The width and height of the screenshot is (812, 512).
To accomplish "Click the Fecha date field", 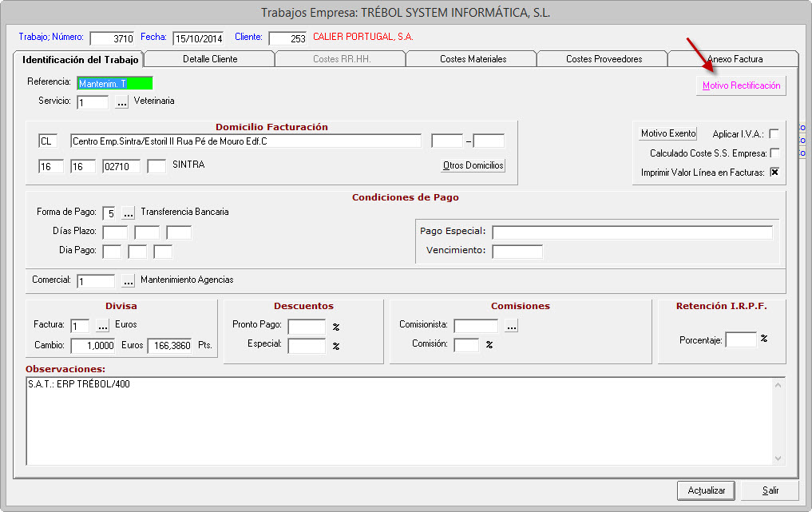I will (198, 38).
